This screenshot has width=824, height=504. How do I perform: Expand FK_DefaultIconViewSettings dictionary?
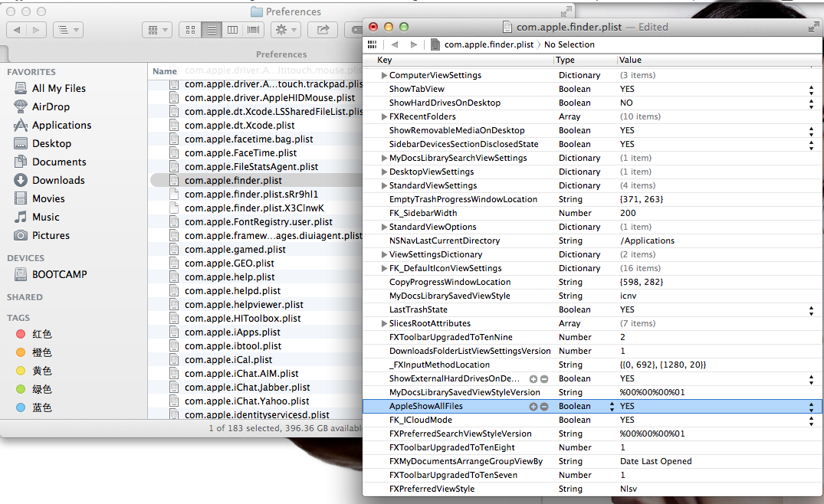[384, 268]
